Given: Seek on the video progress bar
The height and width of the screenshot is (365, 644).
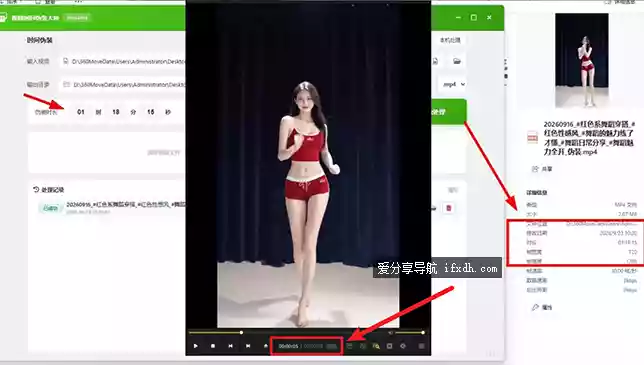Looking at the screenshot, I should (288, 333).
